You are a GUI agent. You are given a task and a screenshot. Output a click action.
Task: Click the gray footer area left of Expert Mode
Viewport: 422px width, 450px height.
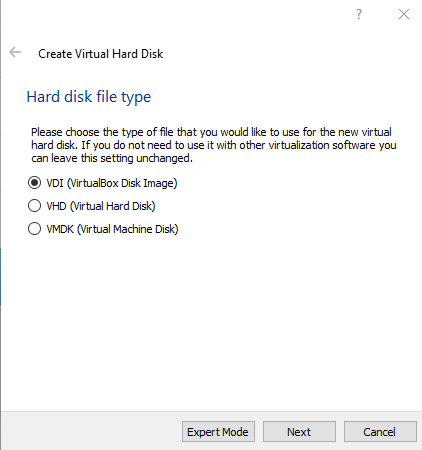(x=92, y=432)
